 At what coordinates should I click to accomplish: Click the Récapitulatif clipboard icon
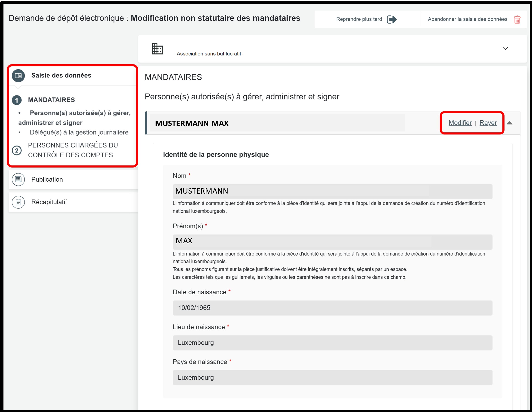(x=18, y=202)
